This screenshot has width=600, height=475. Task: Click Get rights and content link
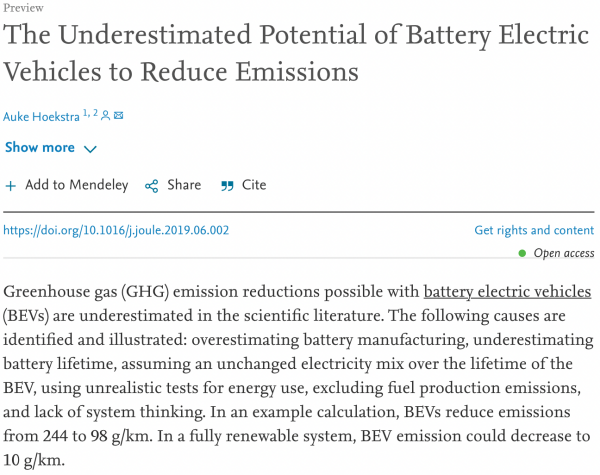tap(534, 231)
